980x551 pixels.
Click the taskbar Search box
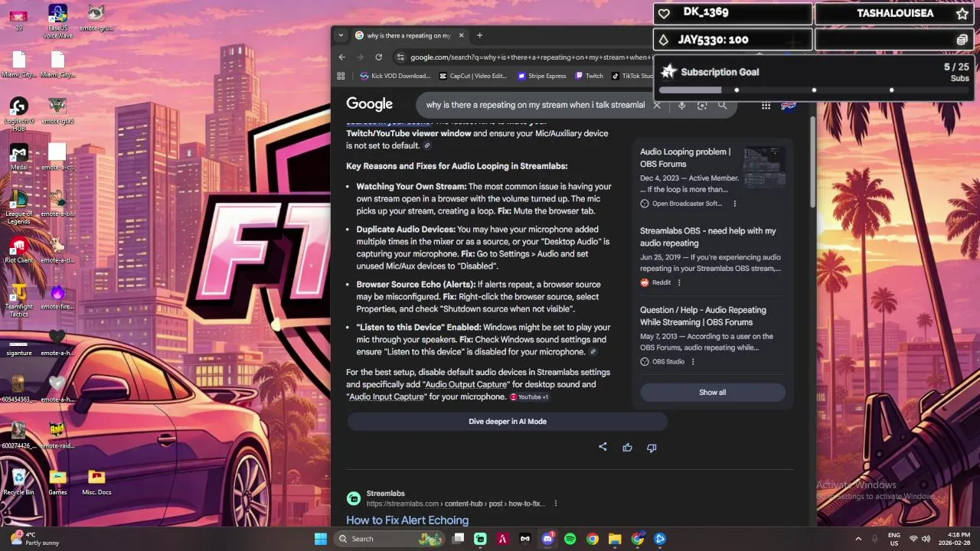[390, 539]
